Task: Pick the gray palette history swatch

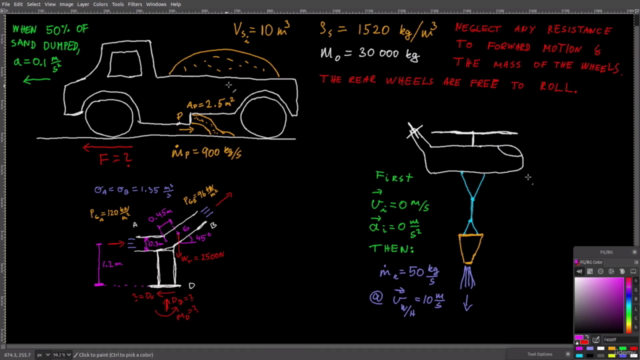Action: click(x=601, y=356)
